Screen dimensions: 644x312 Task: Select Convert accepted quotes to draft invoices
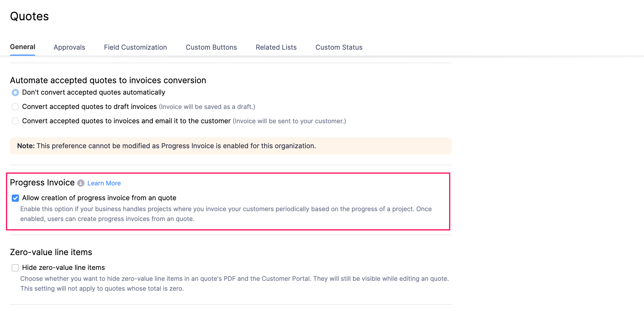pyautogui.click(x=15, y=107)
